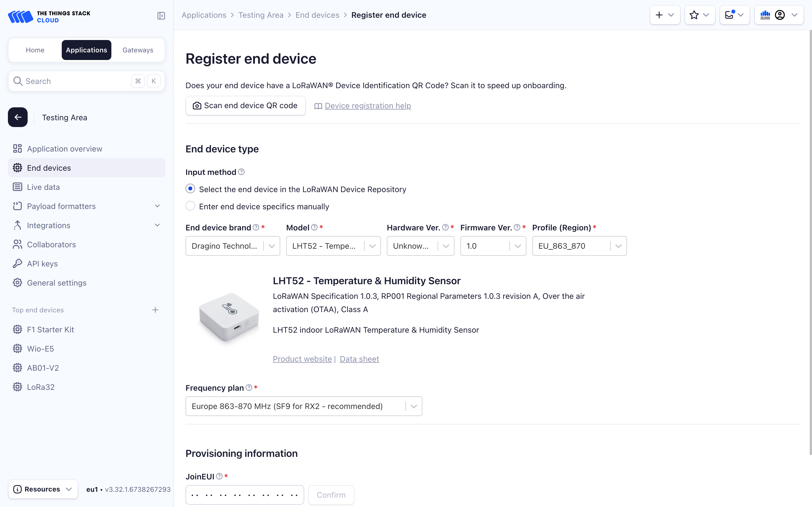Image resolution: width=812 pixels, height=507 pixels.
Task: Switch to the Home tab
Action: pos(35,50)
